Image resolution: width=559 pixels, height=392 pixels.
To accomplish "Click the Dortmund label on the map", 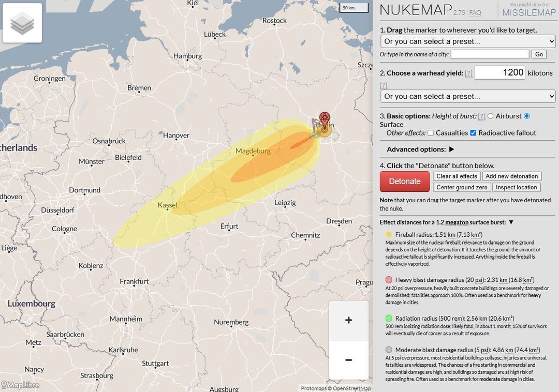I will 84,190.
